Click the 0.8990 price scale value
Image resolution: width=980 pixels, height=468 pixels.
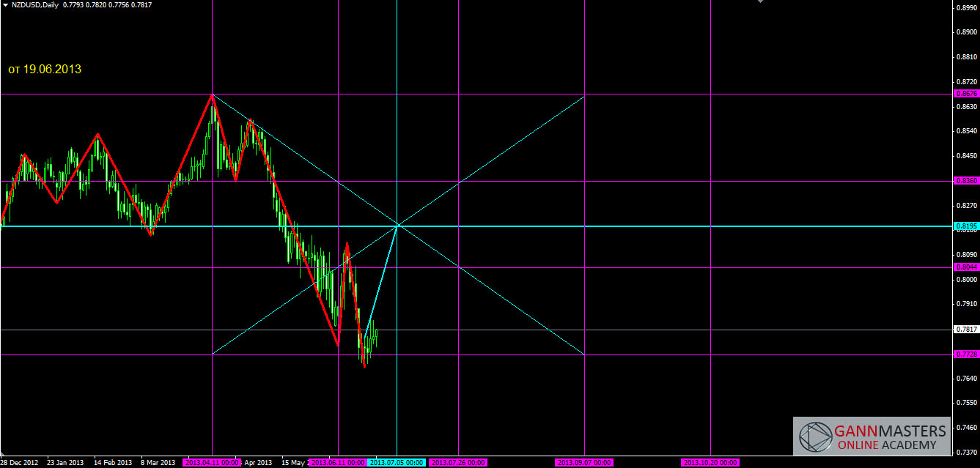(x=967, y=8)
